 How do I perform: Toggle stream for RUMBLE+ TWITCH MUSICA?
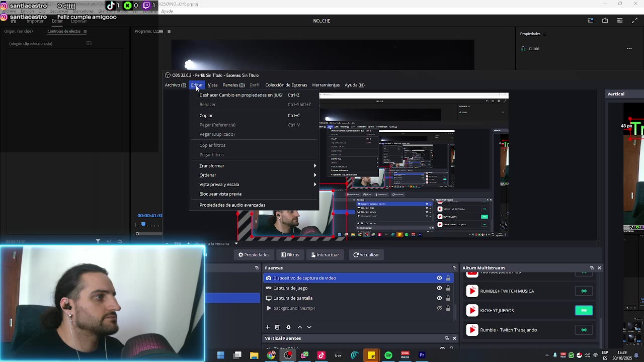(x=584, y=291)
